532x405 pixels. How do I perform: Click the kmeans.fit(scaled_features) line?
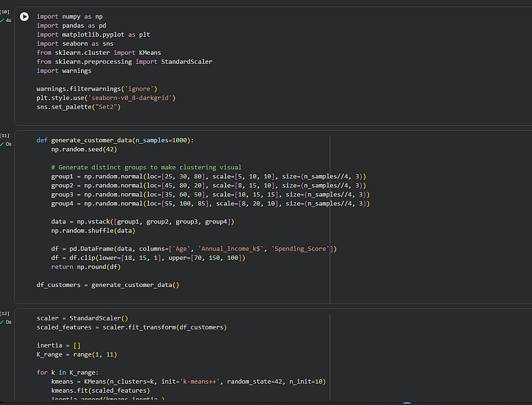[101, 390]
